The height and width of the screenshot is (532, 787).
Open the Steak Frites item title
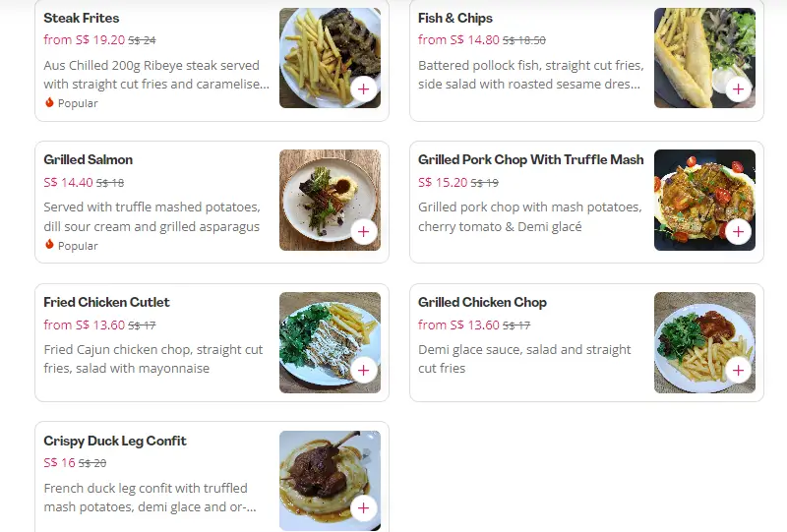[82, 18]
